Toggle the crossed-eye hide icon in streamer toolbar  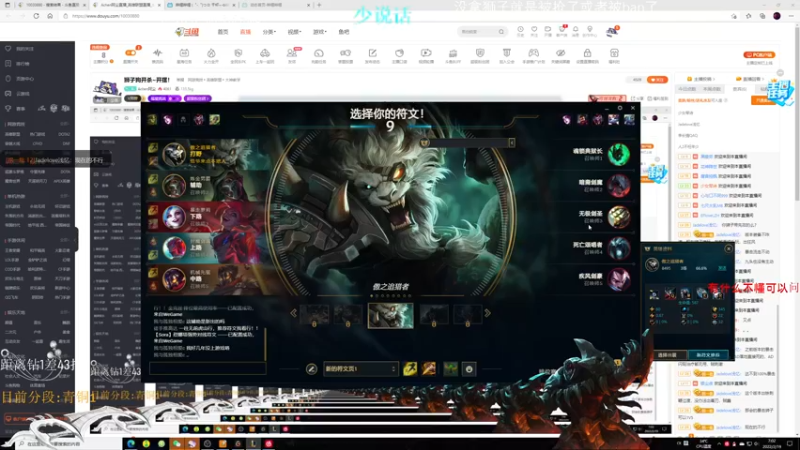560,53
